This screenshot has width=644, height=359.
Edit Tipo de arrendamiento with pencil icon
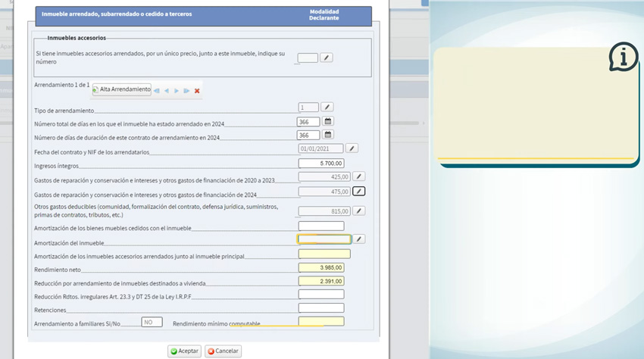(327, 108)
